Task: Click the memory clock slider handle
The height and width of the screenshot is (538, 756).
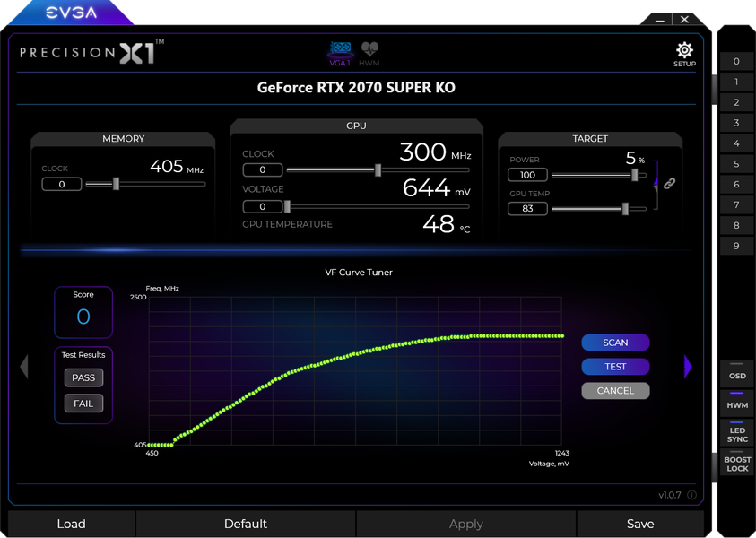Action: tap(116, 184)
